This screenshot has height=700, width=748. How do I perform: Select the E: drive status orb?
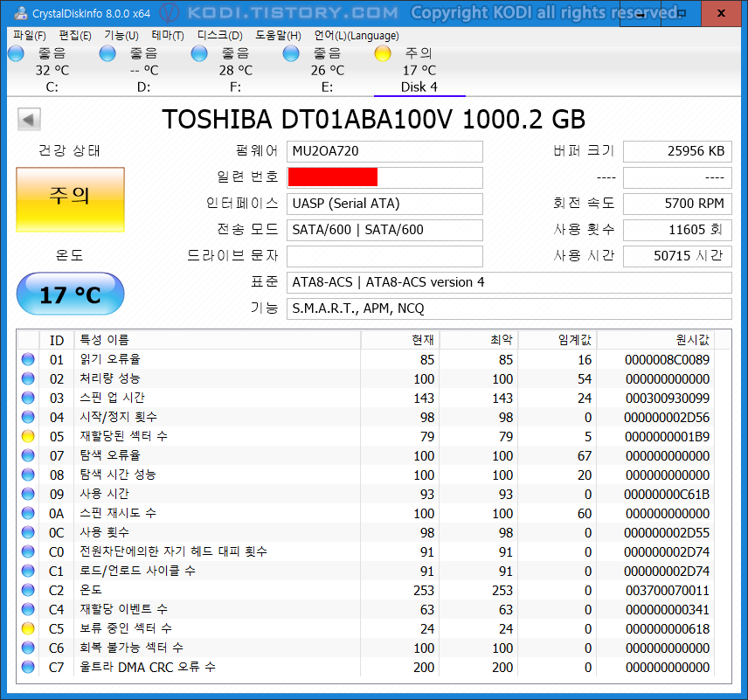point(290,53)
